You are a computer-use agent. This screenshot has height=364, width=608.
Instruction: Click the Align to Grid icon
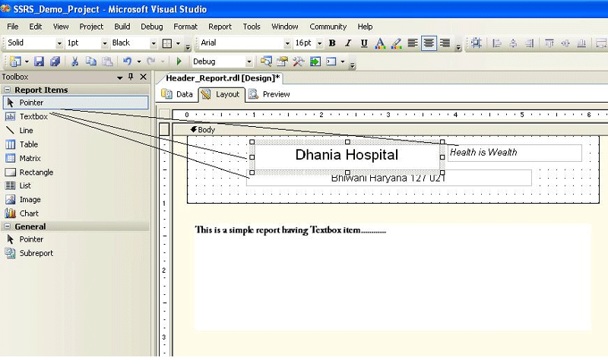tap(477, 43)
